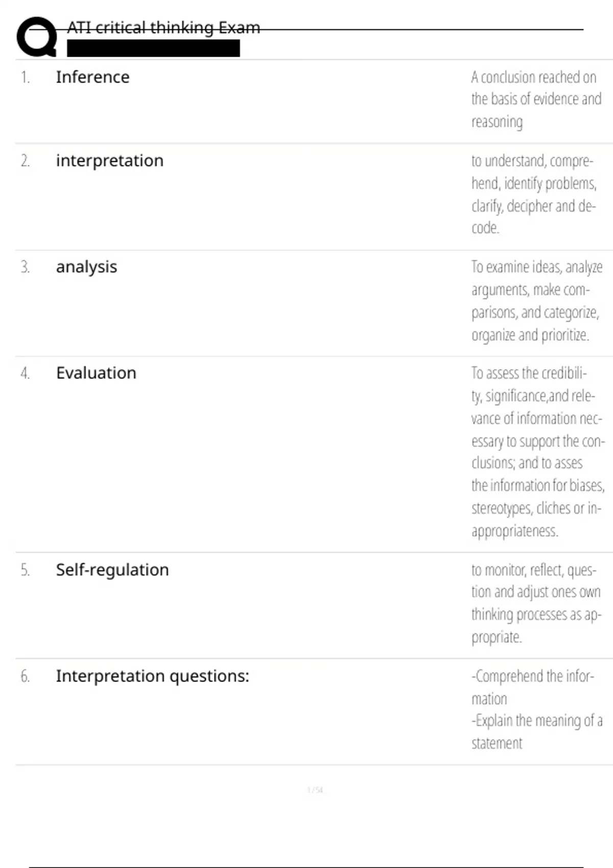This screenshot has height=868, width=613.
Task: Click row number 1 beside Inference
Action: [x=25, y=78]
